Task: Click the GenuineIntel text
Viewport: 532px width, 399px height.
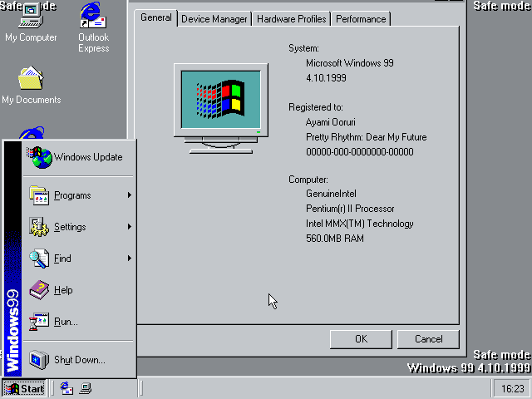Action: coord(331,194)
